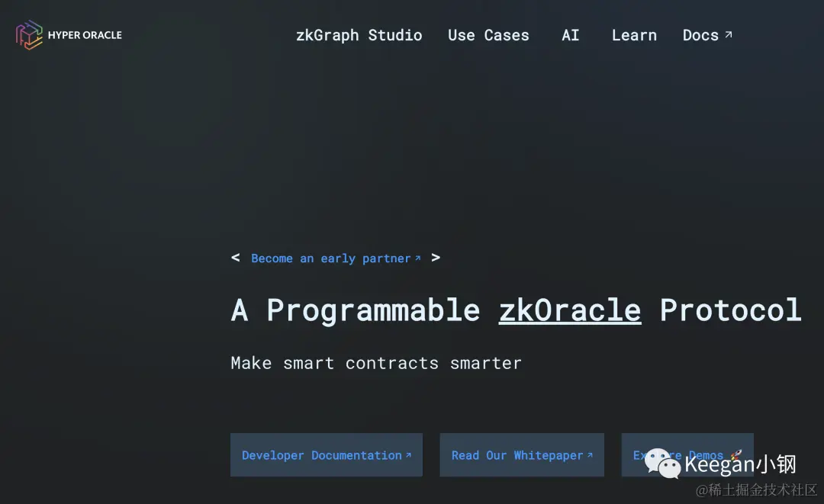The width and height of the screenshot is (824, 504).
Task: Click the Hyper Oracle cube logo
Action: tap(29, 34)
